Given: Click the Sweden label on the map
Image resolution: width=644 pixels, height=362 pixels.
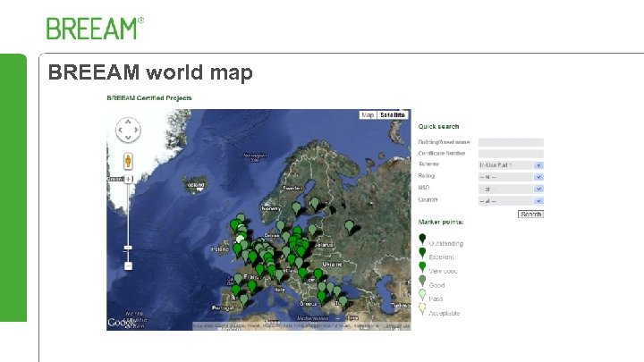Looking at the screenshot, I should [292, 188].
